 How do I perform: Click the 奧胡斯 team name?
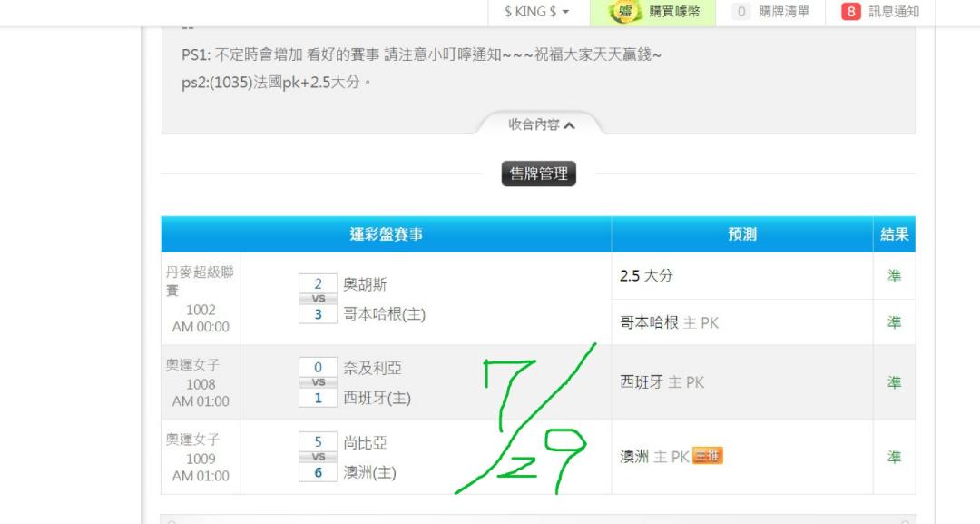(365, 284)
